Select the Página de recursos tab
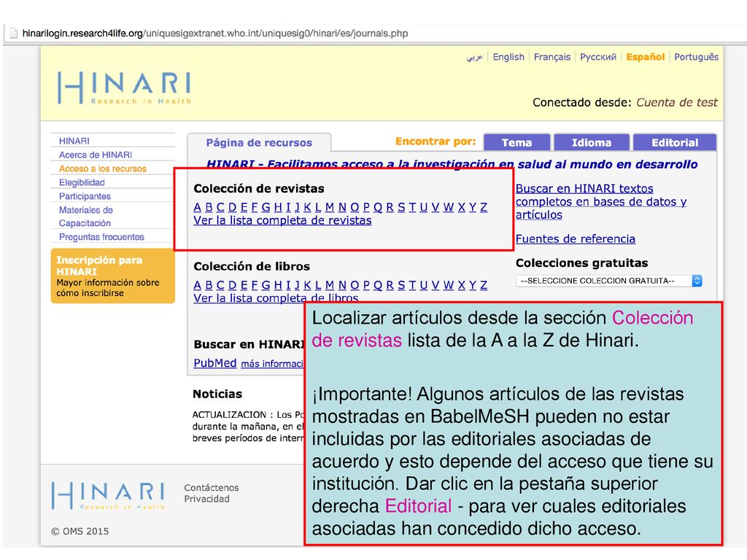The height and width of the screenshot is (560, 747). click(x=259, y=142)
